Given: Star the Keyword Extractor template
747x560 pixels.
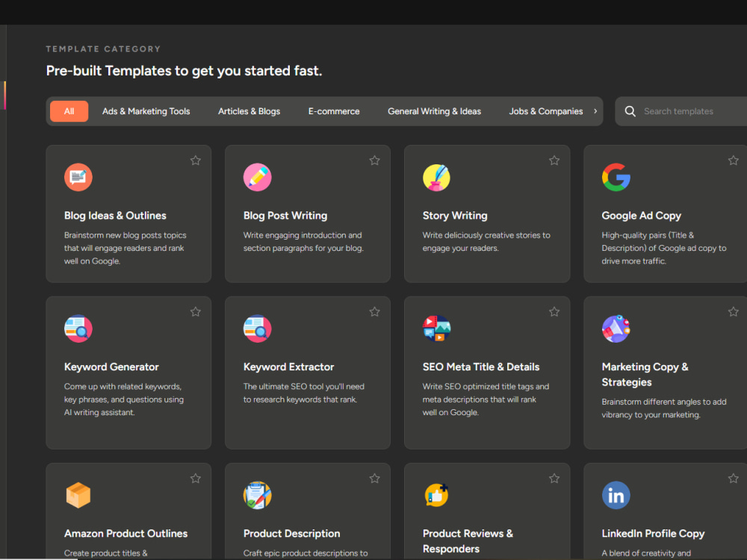Looking at the screenshot, I should click(374, 312).
